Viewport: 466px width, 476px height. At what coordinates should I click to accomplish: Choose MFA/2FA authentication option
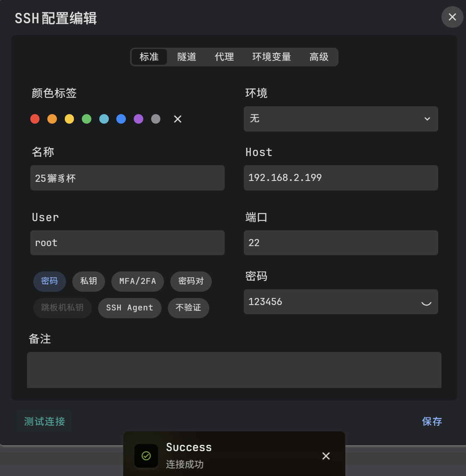[x=137, y=281]
